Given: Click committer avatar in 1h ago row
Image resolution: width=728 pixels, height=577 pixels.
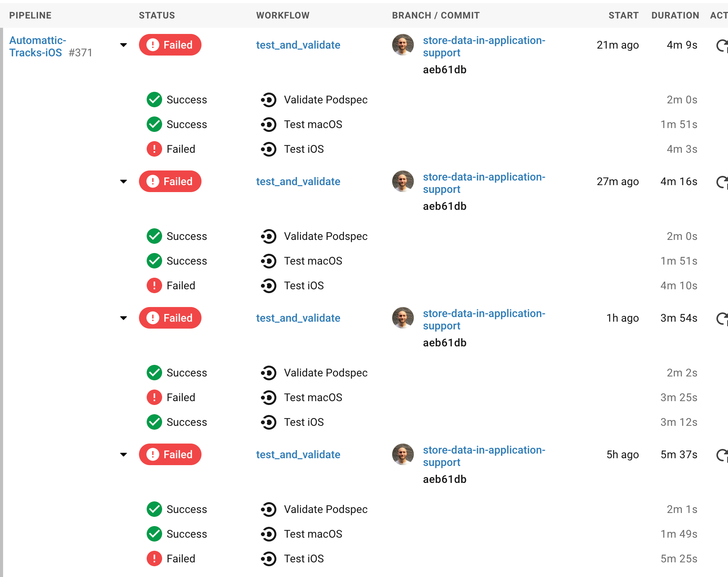Looking at the screenshot, I should [403, 318].
